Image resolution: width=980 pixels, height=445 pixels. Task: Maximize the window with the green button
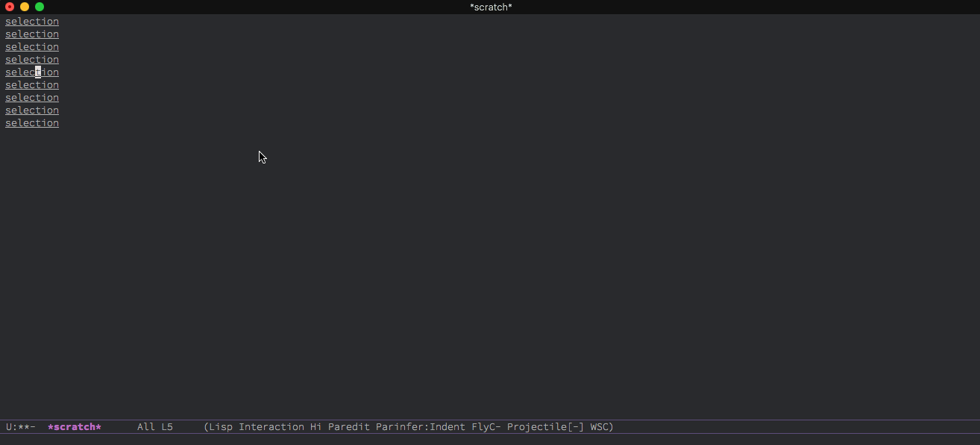[x=40, y=7]
